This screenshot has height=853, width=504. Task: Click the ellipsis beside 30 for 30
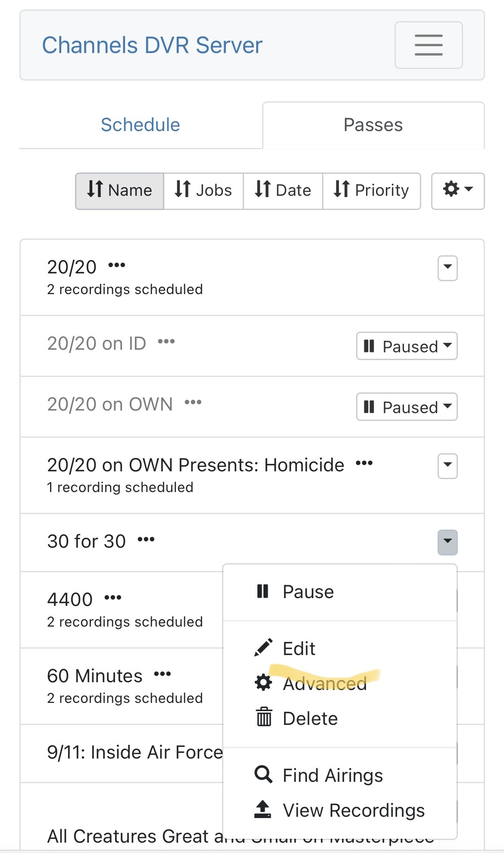(146, 539)
